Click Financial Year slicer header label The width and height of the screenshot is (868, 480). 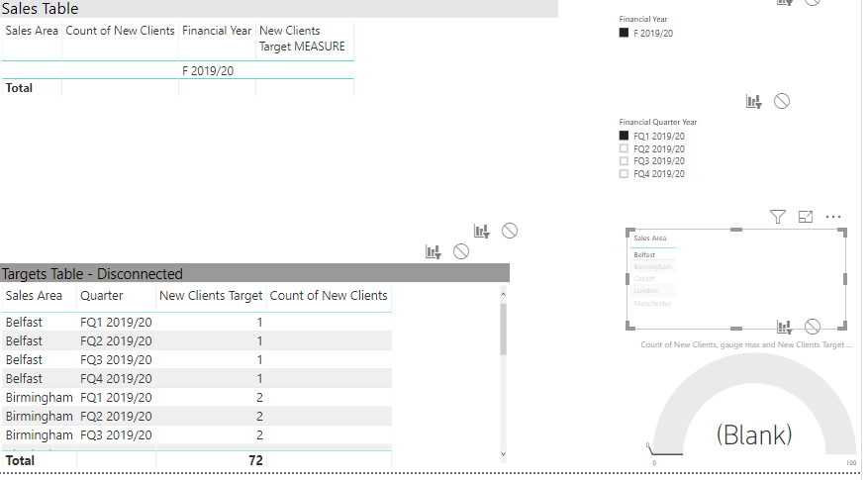(x=643, y=19)
